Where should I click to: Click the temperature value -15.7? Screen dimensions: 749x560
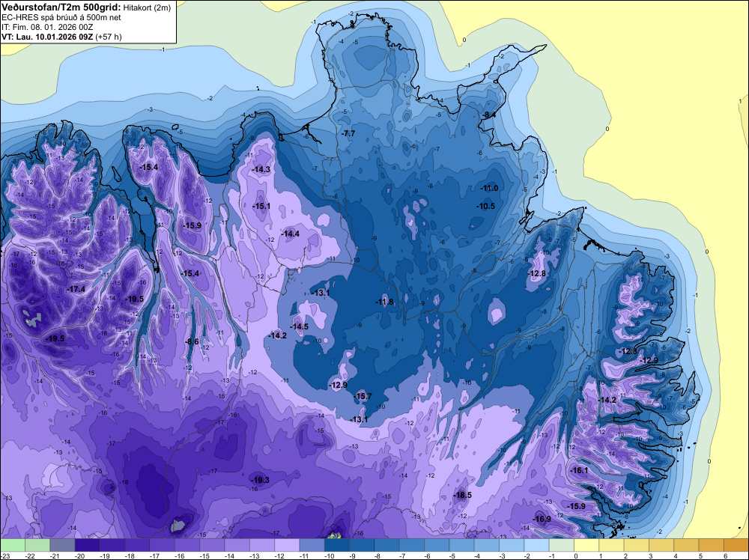363,396
